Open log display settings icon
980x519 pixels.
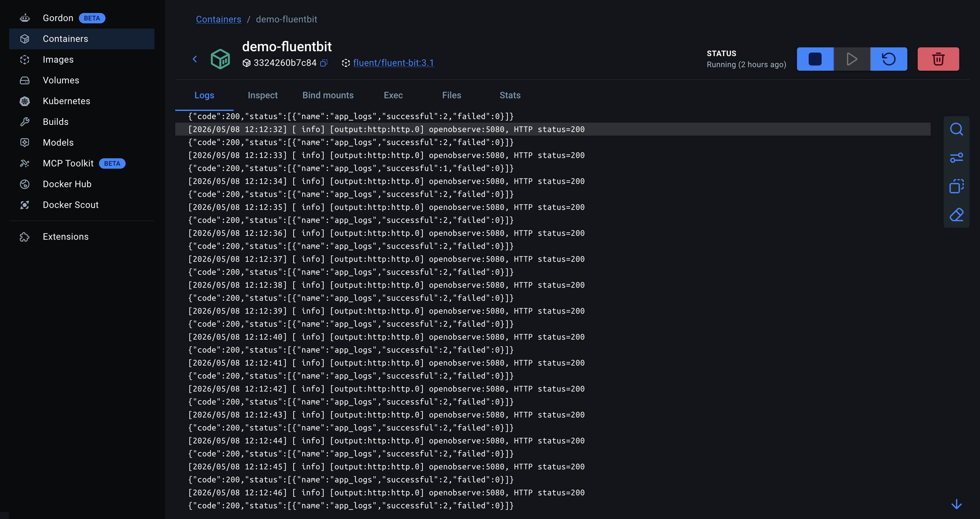pyautogui.click(x=956, y=158)
